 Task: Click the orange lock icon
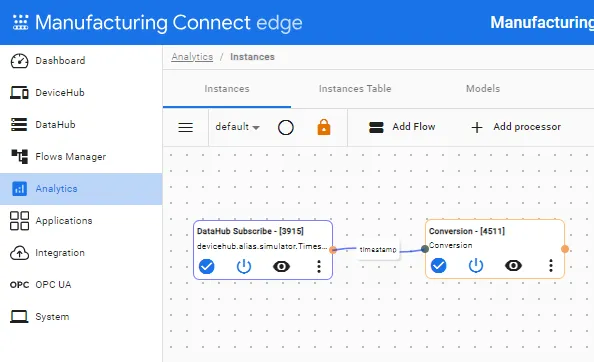coord(324,127)
